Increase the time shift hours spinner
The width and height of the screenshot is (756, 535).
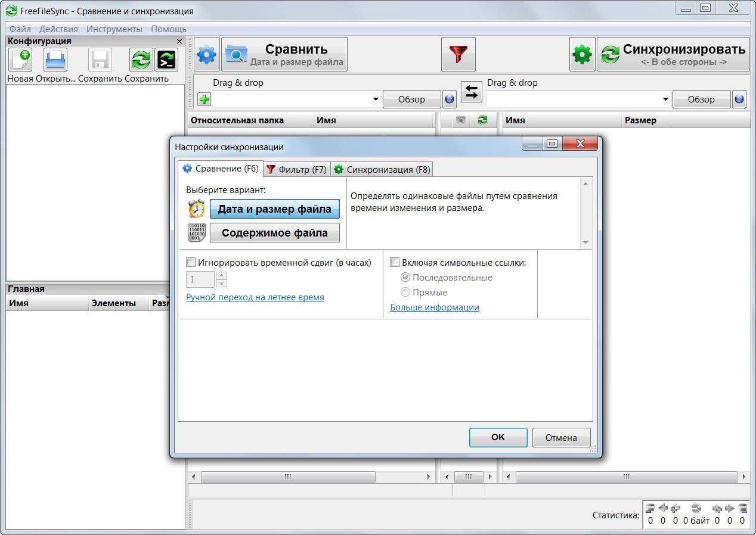click(221, 275)
